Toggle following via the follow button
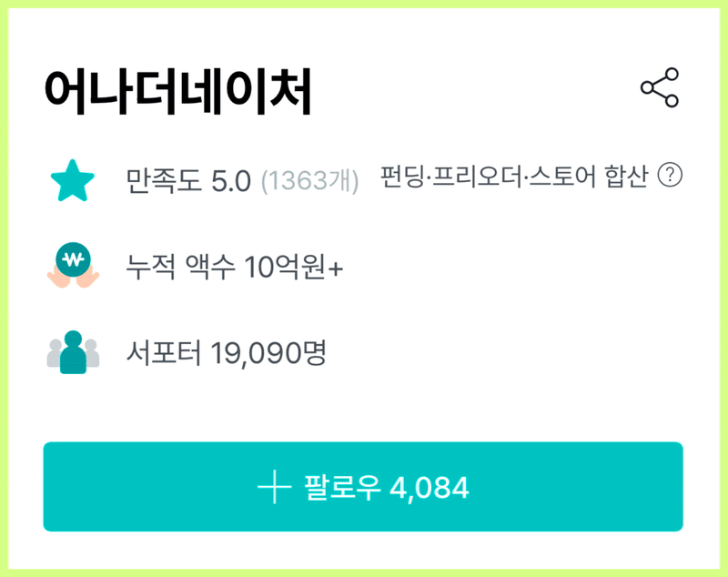Viewport: 728px width, 577px height. [364, 489]
